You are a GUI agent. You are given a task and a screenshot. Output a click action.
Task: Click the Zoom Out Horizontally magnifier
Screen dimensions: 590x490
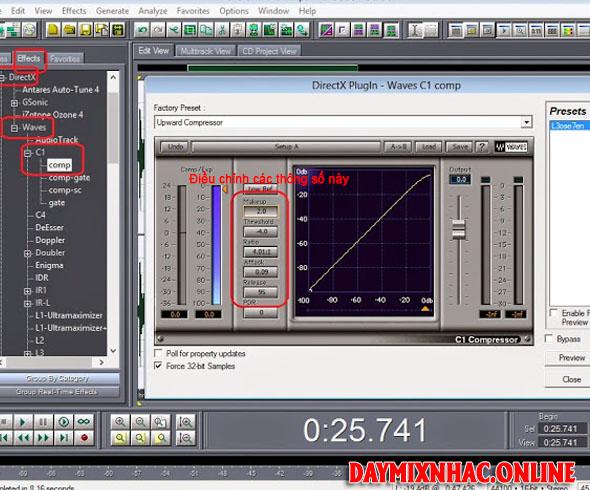(x=141, y=422)
